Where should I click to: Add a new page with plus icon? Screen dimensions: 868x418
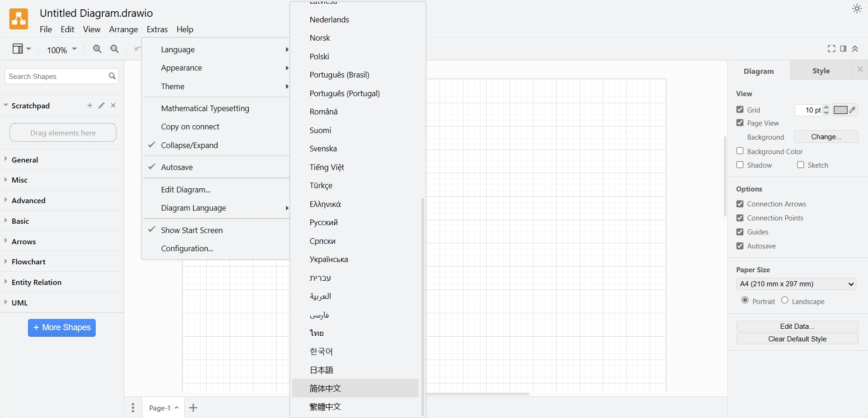193,408
